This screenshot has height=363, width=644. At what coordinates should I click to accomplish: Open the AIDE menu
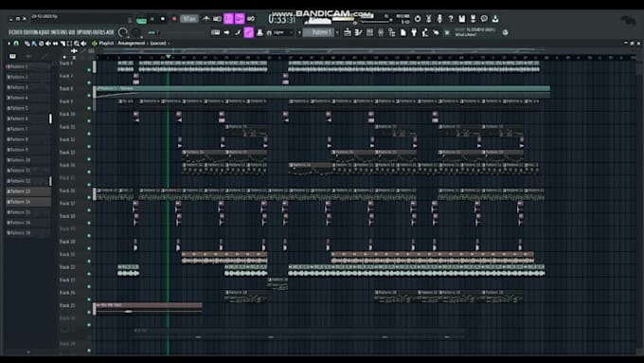point(111,32)
